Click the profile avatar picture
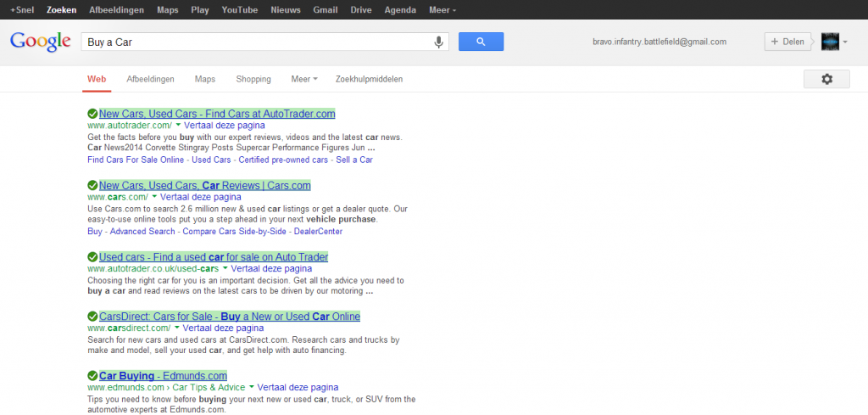 [x=830, y=42]
